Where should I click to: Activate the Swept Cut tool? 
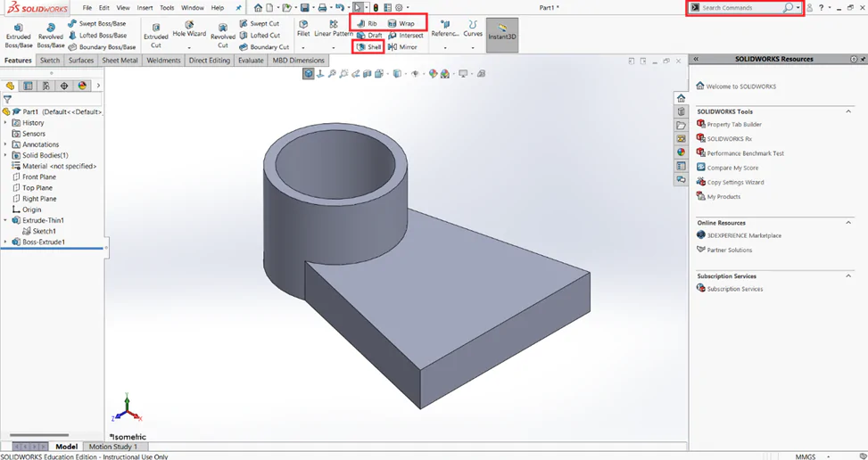pos(259,24)
